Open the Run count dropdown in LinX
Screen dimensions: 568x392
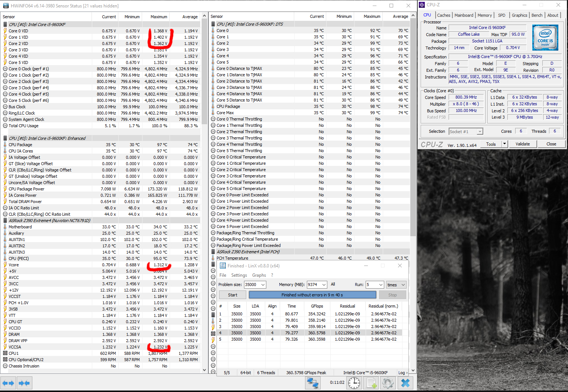pyautogui.click(x=381, y=285)
